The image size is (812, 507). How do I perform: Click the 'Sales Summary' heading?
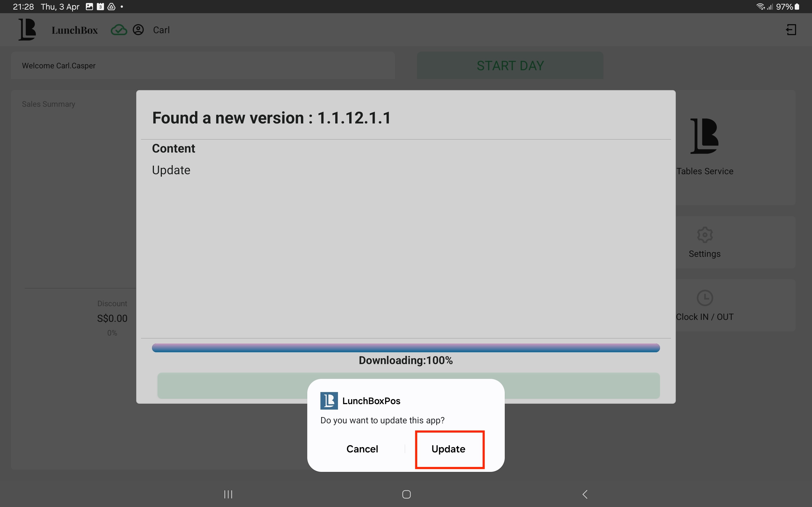tap(49, 104)
